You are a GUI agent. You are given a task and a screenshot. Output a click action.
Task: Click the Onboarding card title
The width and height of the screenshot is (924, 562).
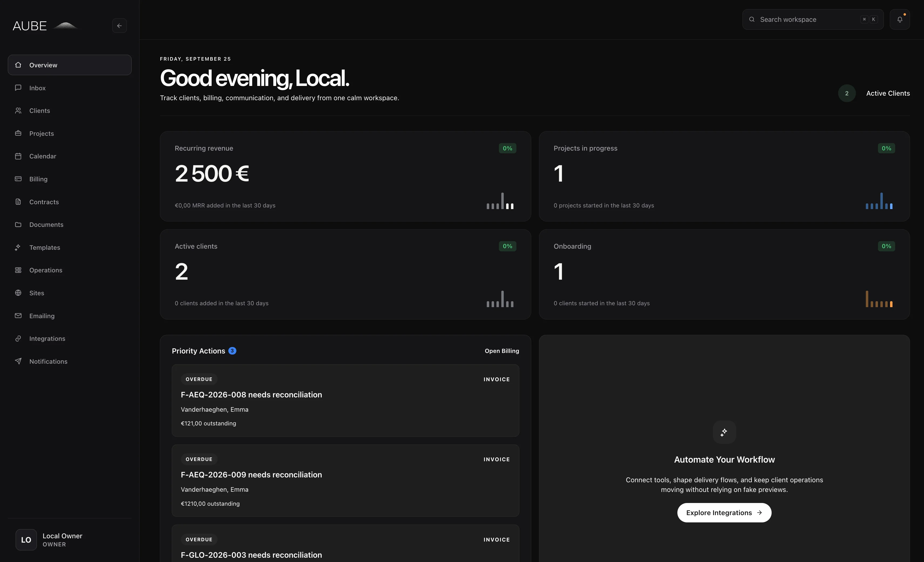tap(572, 246)
